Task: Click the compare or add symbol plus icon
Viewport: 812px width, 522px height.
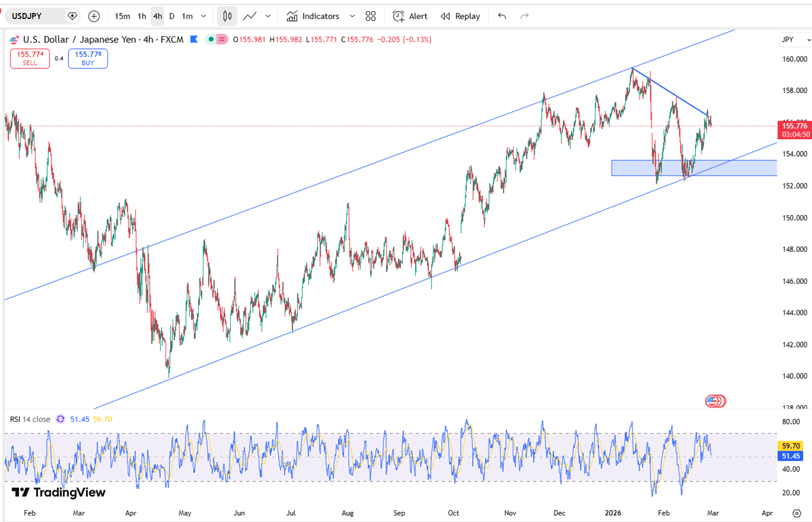Action: tap(94, 16)
